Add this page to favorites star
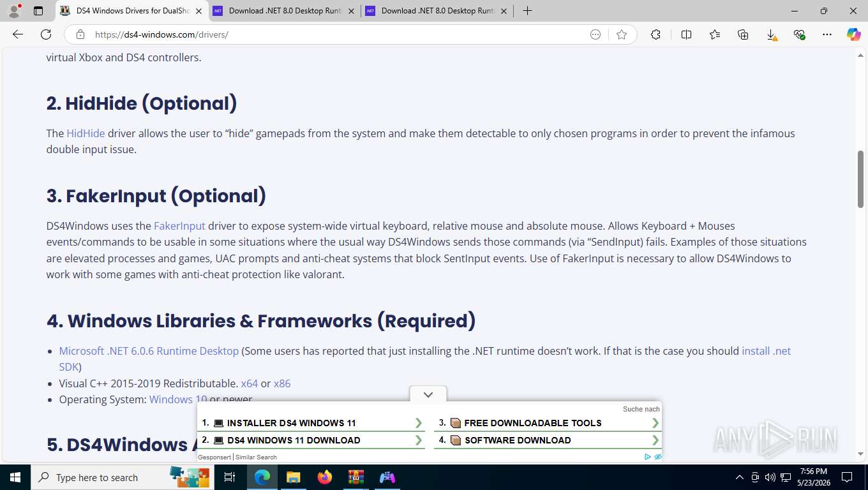The height and width of the screenshot is (490, 868). [x=622, y=34]
